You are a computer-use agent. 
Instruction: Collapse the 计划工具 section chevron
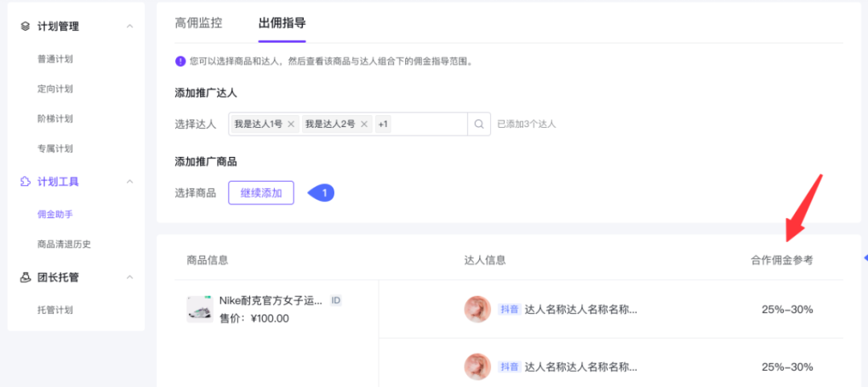point(129,182)
